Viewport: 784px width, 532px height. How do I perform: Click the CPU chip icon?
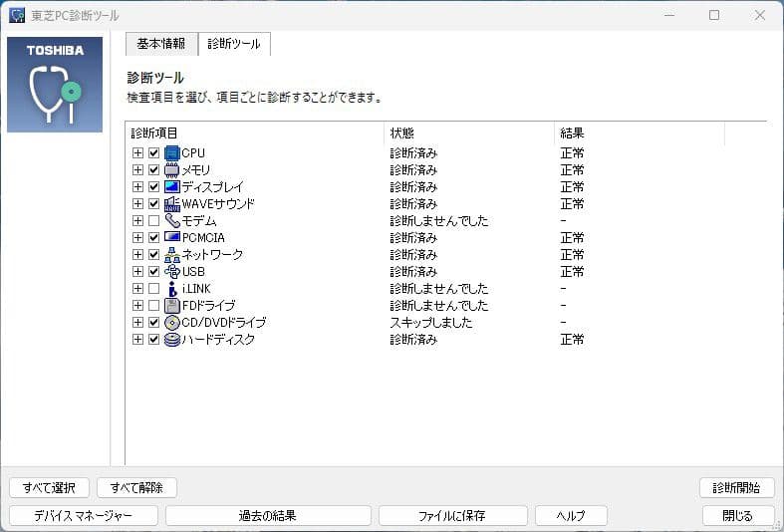coord(172,153)
